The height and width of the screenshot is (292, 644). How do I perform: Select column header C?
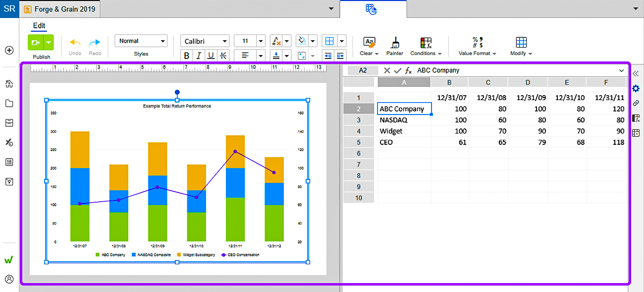pyautogui.click(x=488, y=82)
